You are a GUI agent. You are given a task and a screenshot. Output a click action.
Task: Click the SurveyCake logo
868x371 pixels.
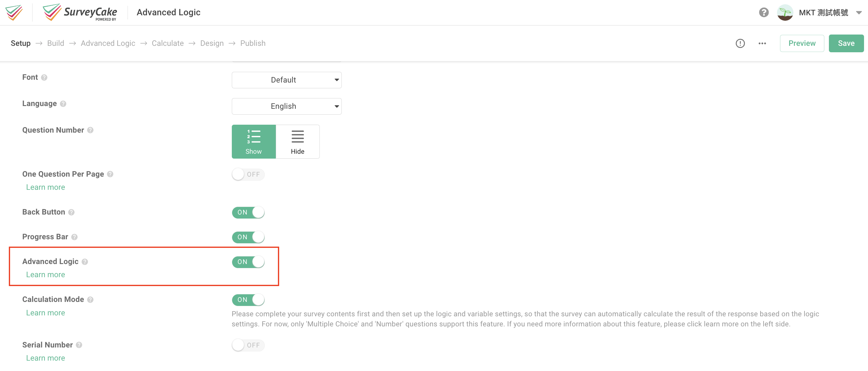80,12
